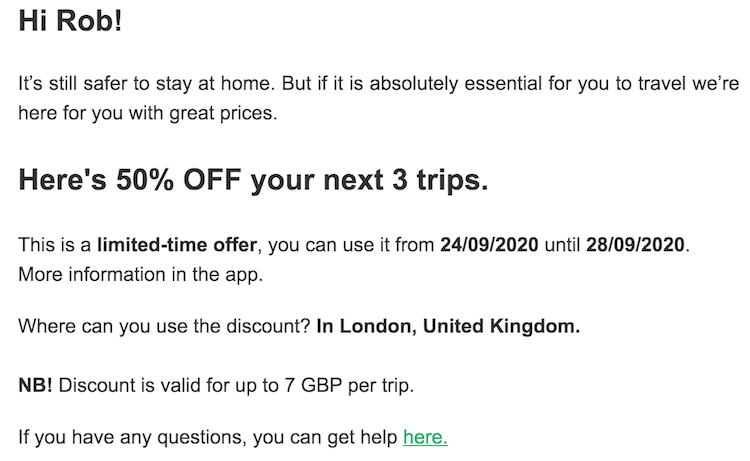Click the "Discount is valid for up to" text
The image size is (750, 461).
pos(169,385)
